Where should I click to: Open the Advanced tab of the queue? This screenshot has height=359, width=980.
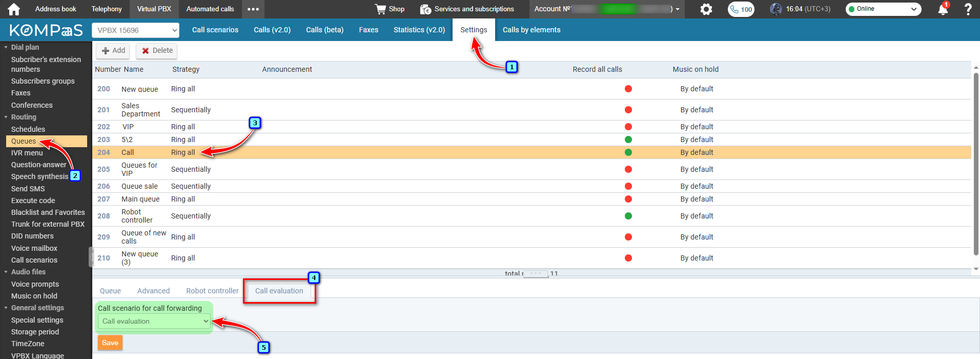click(x=153, y=291)
